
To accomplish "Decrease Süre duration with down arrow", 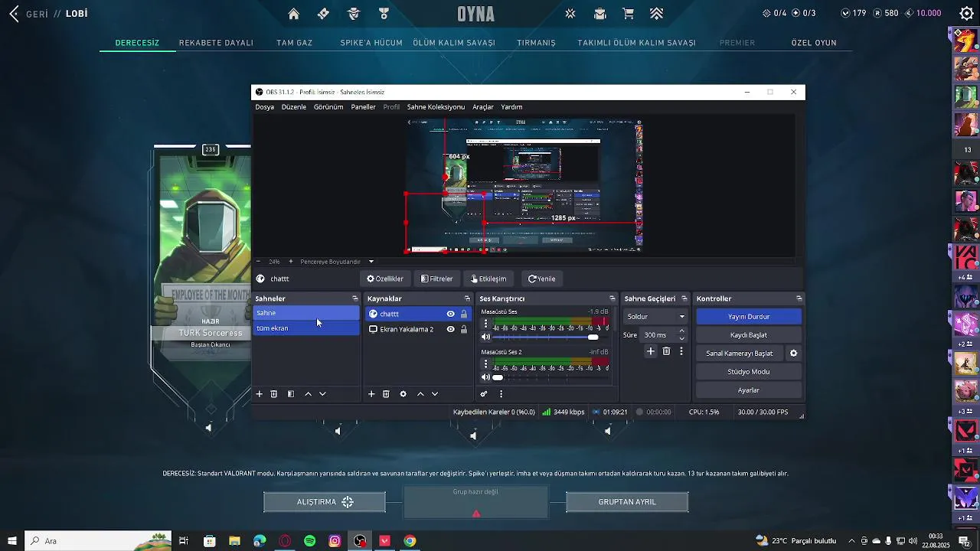I will [x=682, y=338].
